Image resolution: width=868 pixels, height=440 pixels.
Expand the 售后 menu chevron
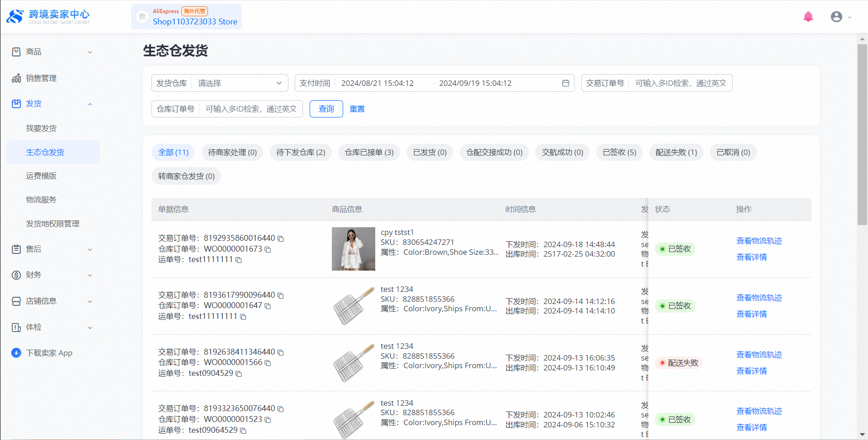(90, 250)
